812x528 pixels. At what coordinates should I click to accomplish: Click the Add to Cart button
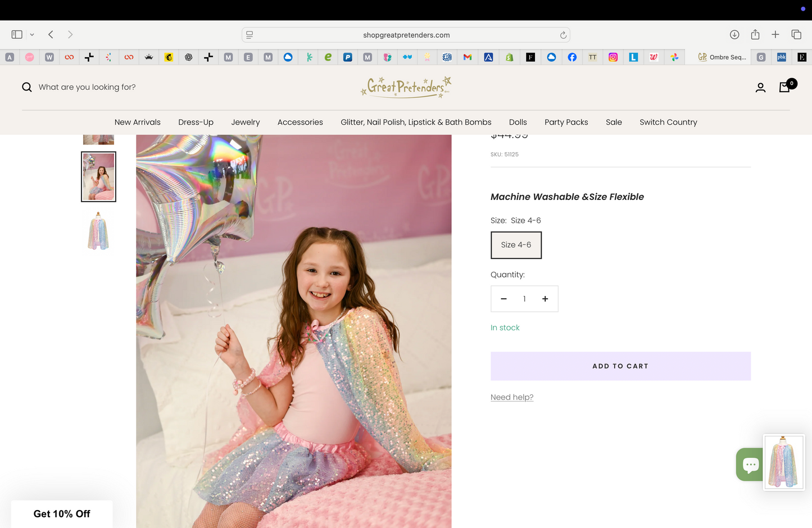pyautogui.click(x=620, y=366)
